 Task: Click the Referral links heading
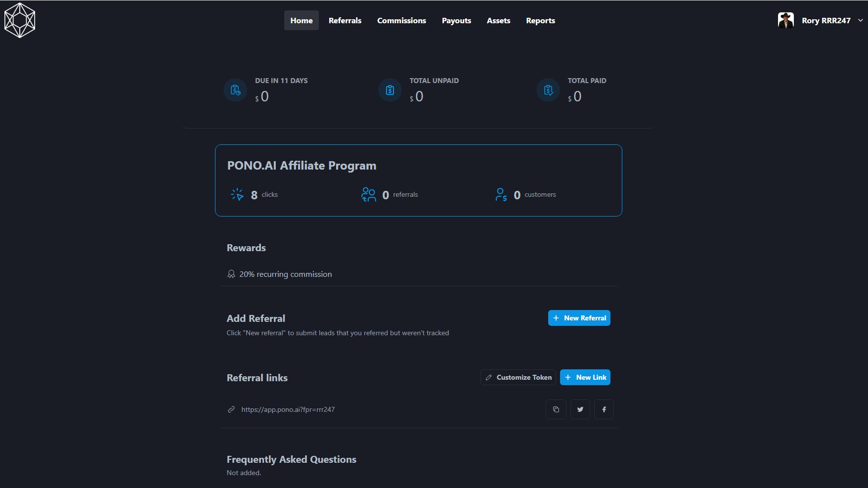coord(257,378)
